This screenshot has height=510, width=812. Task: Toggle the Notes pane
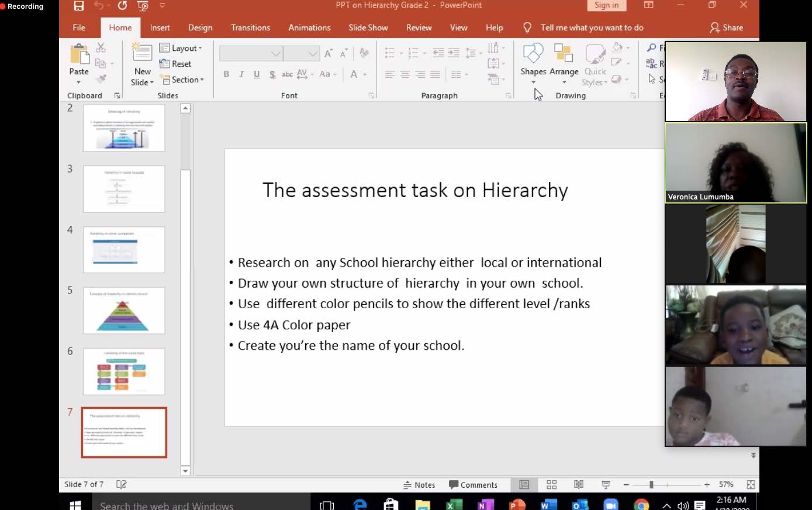(x=419, y=485)
